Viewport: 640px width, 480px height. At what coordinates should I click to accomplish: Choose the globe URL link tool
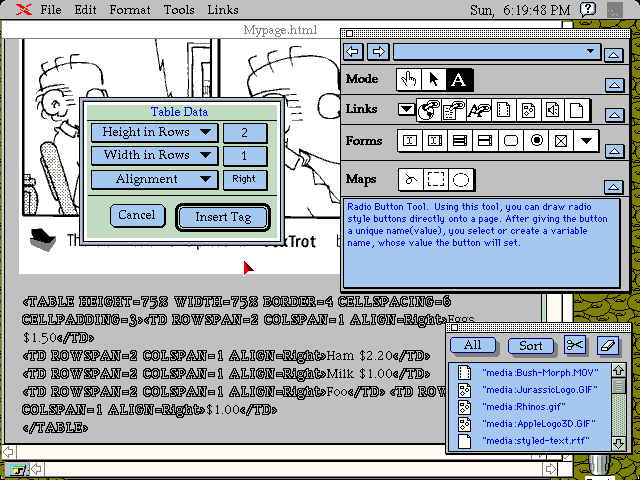(430, 110)
